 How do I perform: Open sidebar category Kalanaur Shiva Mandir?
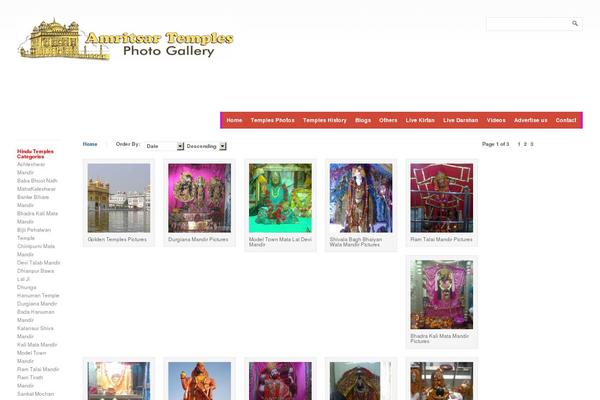click(x=35, y=332)
